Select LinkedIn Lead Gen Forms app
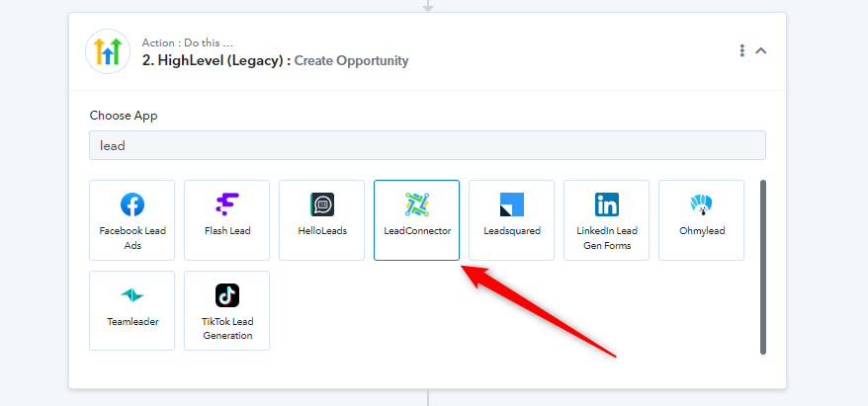Screen dimensions: 868x406 pyautogui.click(x=607, y=220)
